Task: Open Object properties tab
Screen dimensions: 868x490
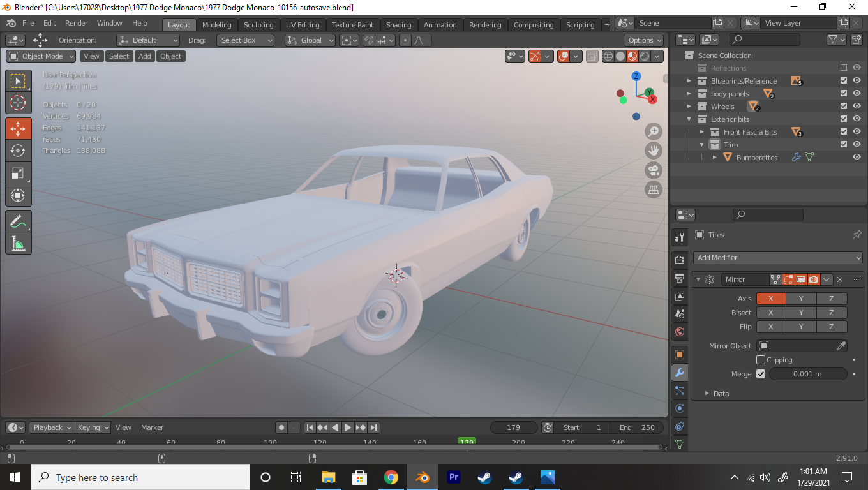Action: pos(679,355)
